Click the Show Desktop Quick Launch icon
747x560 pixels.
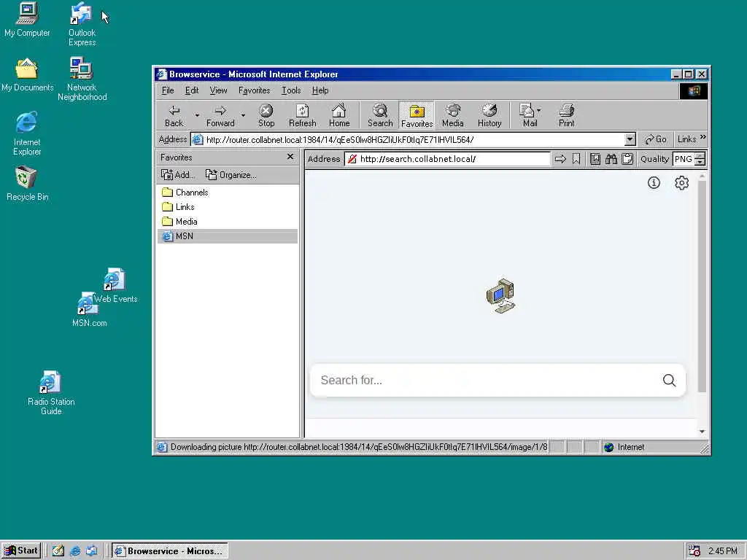pos(58,551)
